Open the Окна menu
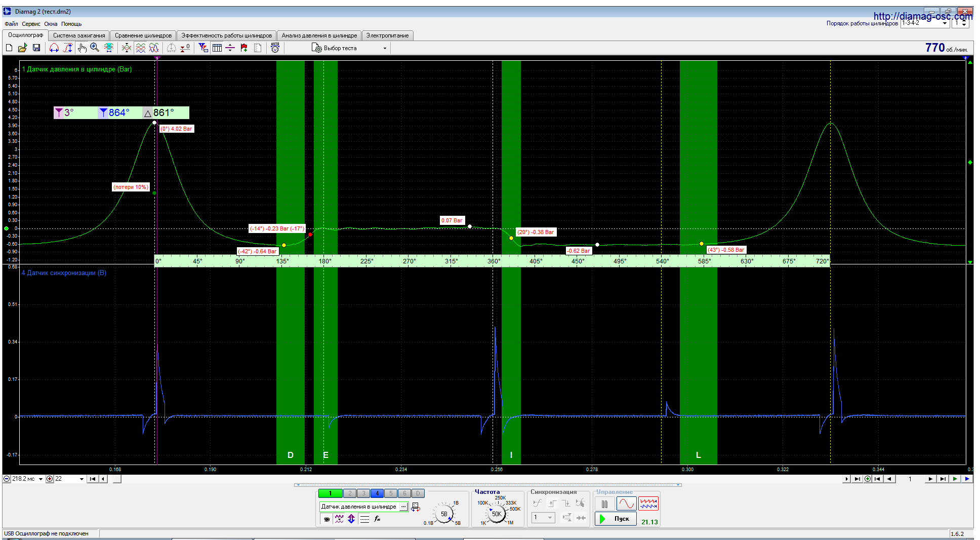The width and height of the screenshot is (980, 540). coord(51,24)
